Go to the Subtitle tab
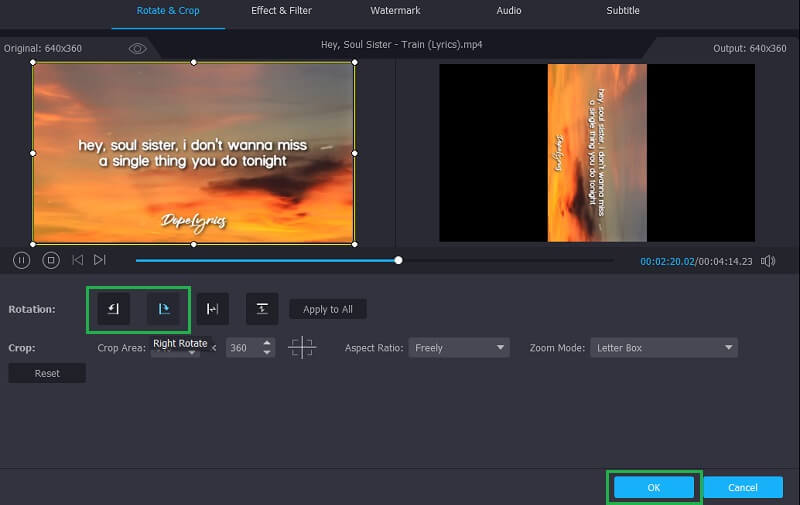The image size is (800, 505). point(623,11)
